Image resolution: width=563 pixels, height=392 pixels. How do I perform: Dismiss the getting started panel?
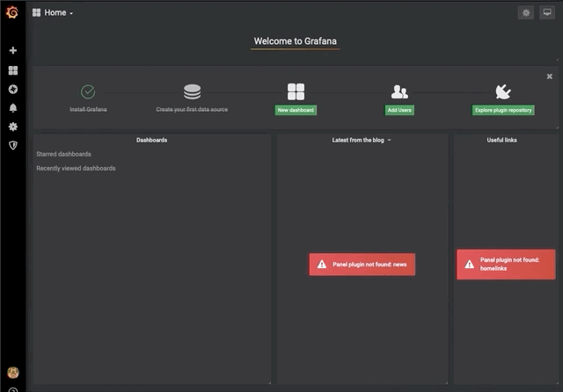coord(549,76)
